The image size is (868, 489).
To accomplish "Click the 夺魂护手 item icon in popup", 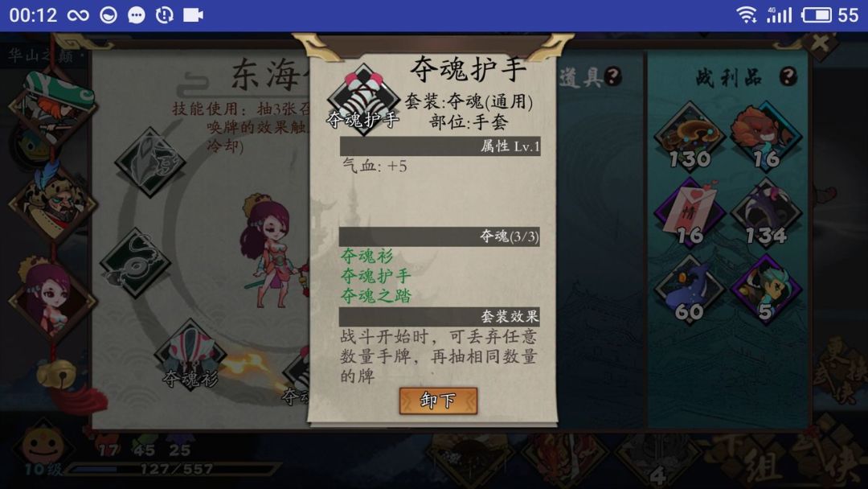I will 363,100.
